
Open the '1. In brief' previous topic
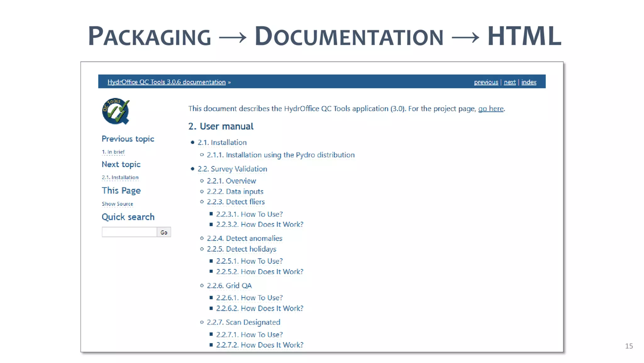[113, 152]
